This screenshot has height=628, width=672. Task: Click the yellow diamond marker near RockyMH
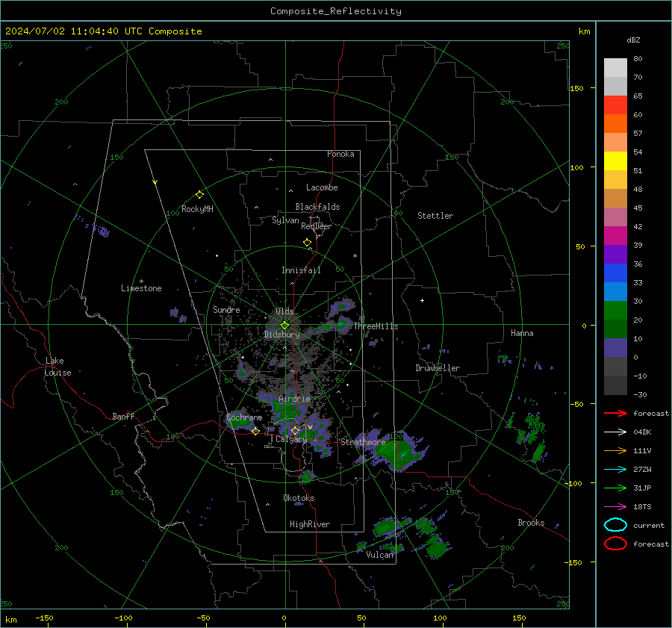coord(199,195)
